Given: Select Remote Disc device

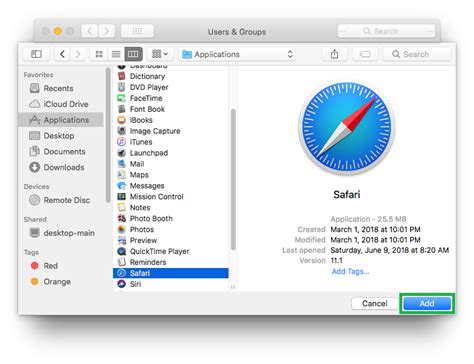Looking at the screenshot, I should (60, 200).
